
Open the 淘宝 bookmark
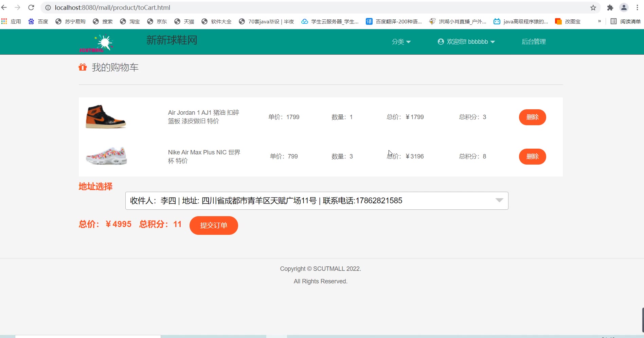point(130,21)
